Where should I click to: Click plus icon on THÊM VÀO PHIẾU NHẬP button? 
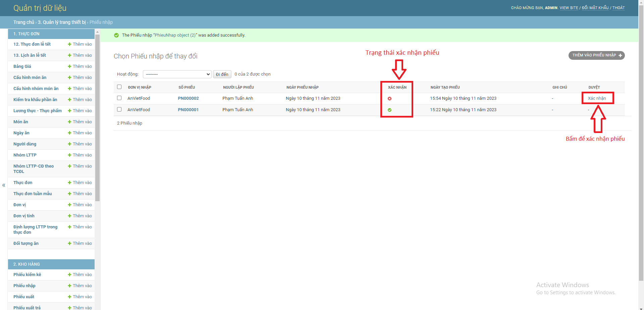pos(621,55)
